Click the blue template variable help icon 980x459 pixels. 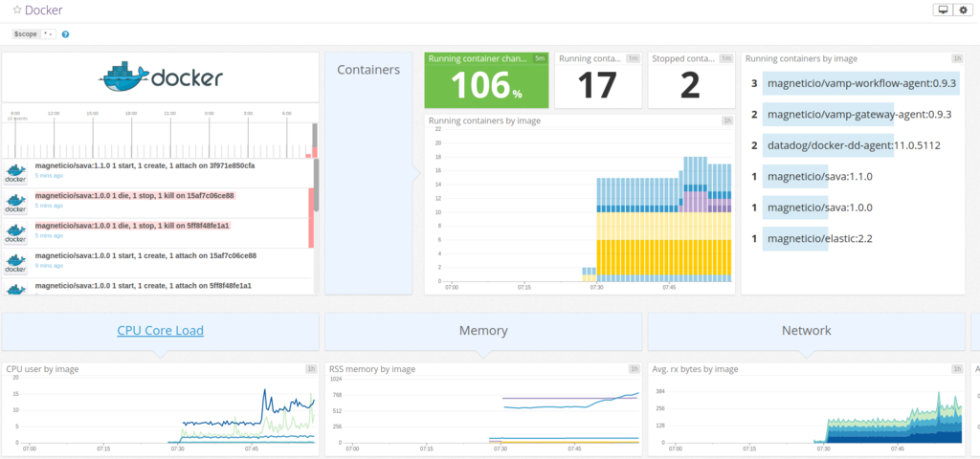(66, 34)
